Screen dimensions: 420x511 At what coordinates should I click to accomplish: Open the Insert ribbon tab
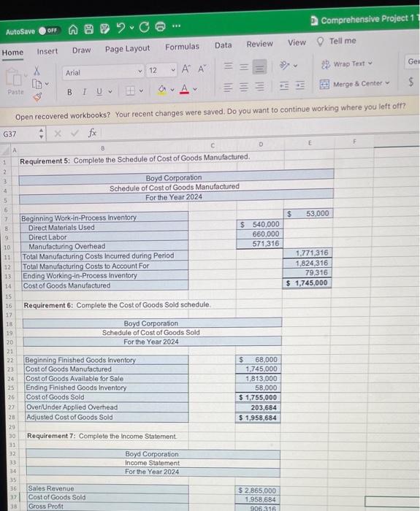pyautogui.click(x=47, y=51)
